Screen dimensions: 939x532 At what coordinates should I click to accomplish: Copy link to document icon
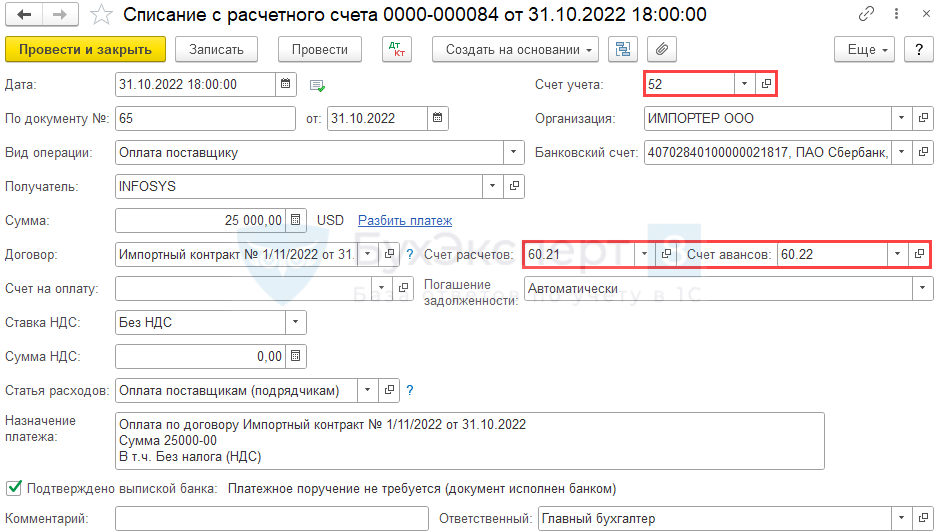pyautogui.click(x=864, y=15)
